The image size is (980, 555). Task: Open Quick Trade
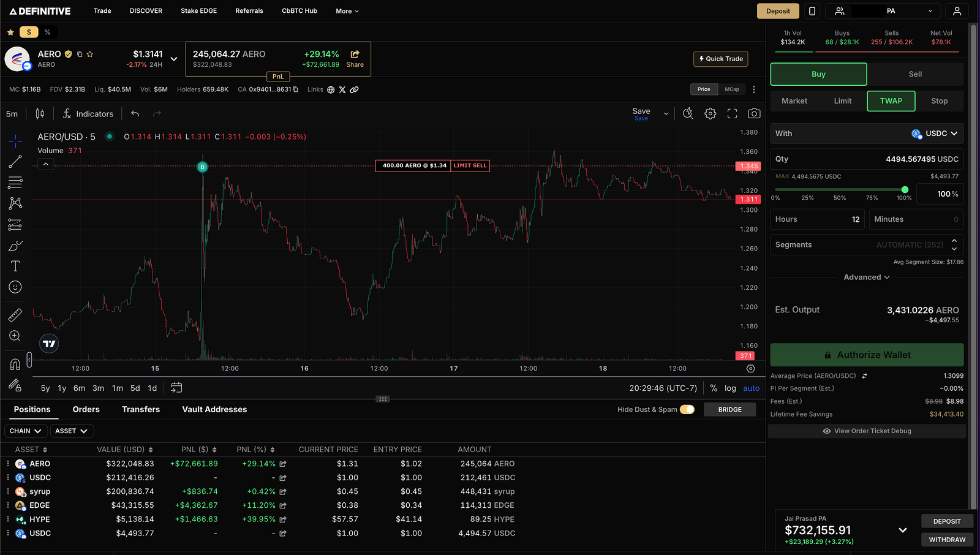[720, 59]
